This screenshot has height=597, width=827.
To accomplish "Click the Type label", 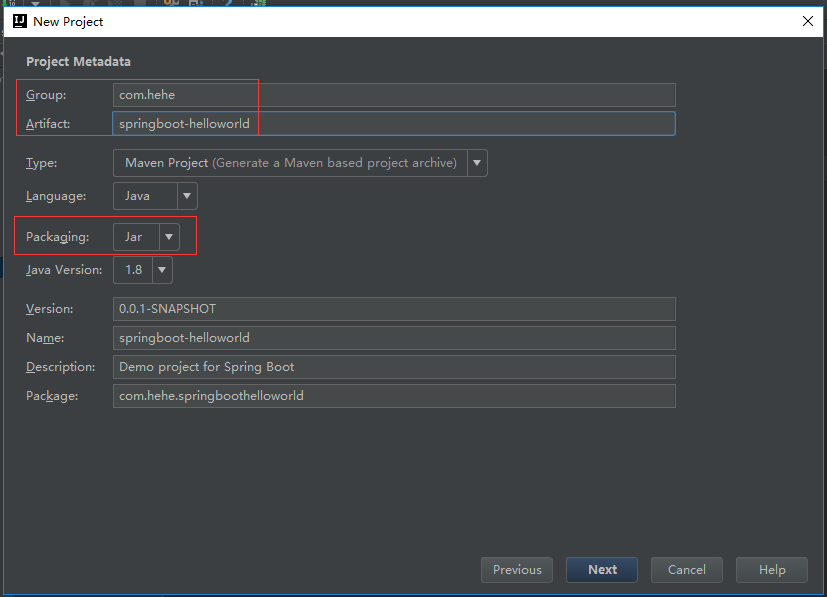I will pyautogui.click(x=42, y=163).
